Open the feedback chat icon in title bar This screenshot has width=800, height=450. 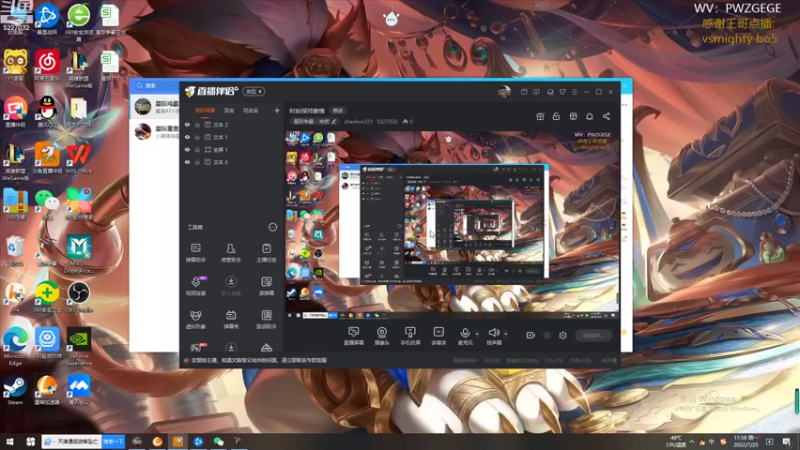pos(536,92)
